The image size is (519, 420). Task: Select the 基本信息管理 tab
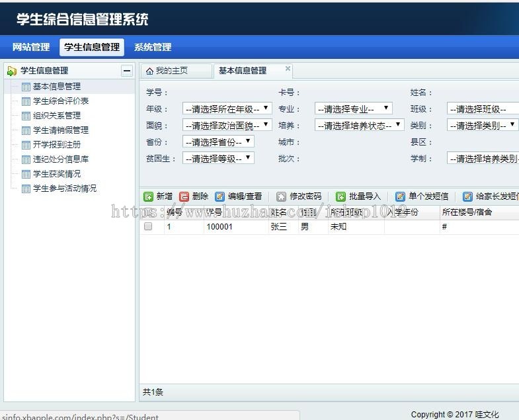click(253, 71)
